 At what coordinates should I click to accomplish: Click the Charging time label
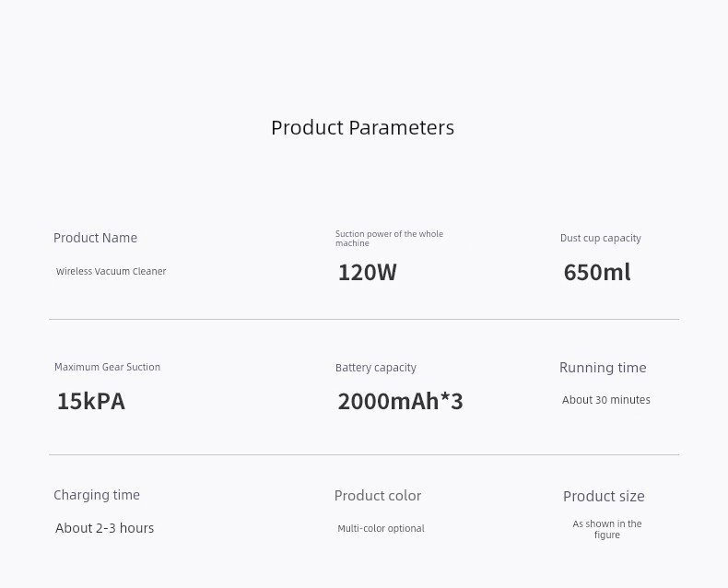97,495
